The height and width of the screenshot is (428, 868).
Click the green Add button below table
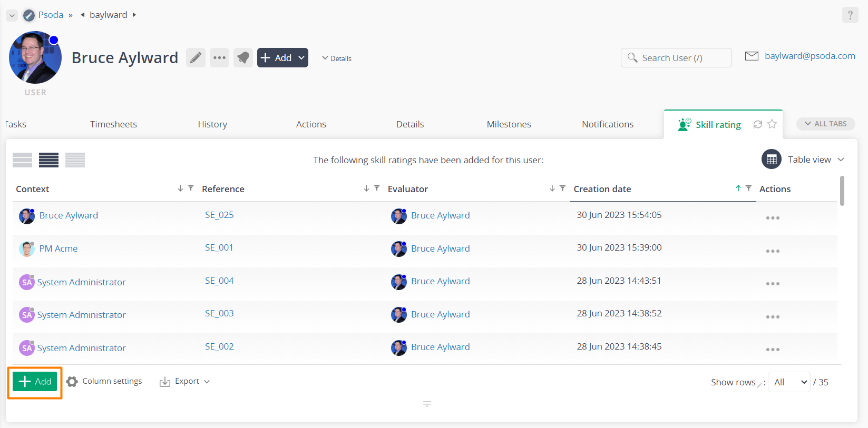[35, 382]
